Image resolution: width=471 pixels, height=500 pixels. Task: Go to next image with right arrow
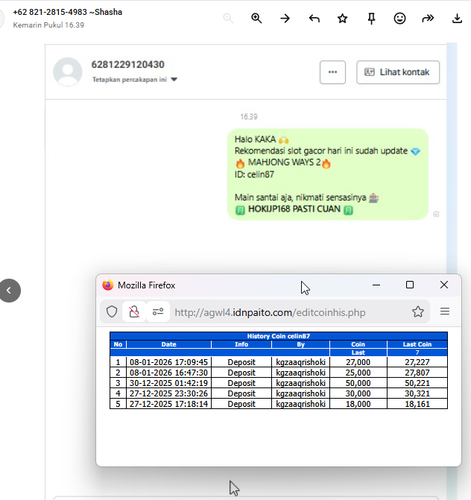(x=285, y=18)
